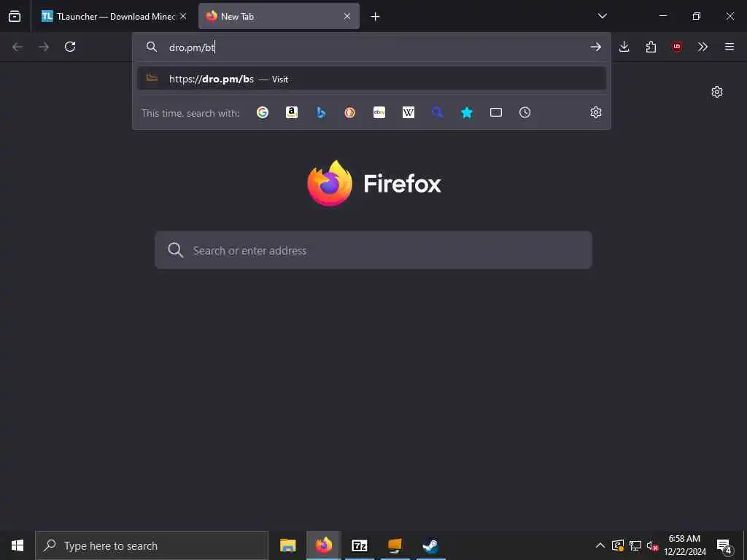Search this time with Amazon
This screenshot has height=560, width=747.
pos(292,112)
